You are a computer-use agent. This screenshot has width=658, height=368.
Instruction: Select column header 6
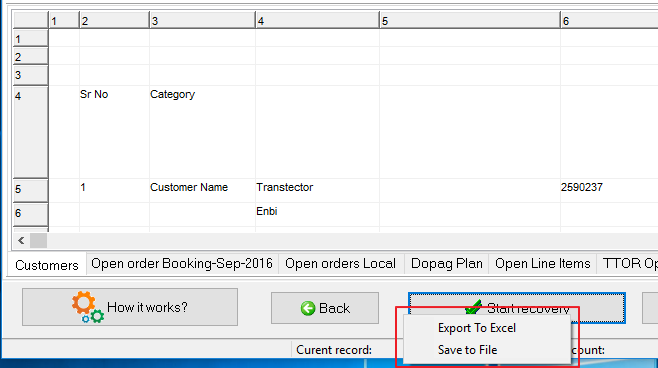point(609,21)
